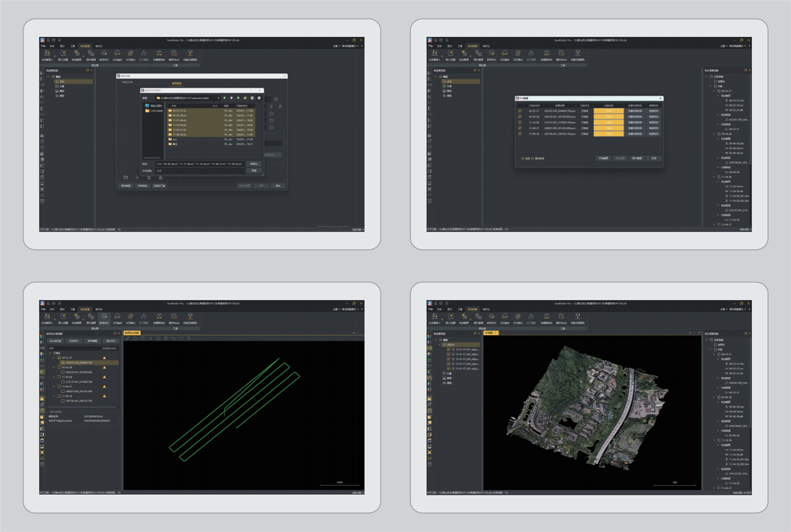Open the folder path dropdown in the file picker dialog
Image resolution: width=791 pixels, height=532 pixels.
[x=218, y=98]
